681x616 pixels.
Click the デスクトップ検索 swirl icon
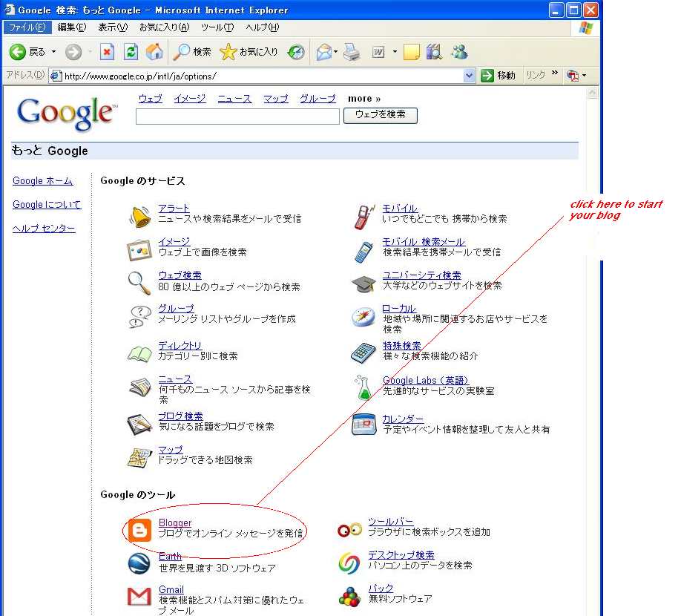[349, 563]
